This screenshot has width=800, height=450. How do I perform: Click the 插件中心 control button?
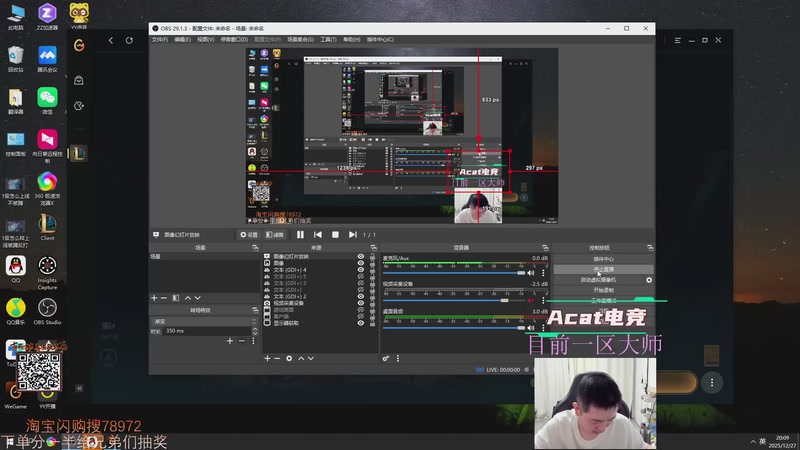tap(604, 259)
